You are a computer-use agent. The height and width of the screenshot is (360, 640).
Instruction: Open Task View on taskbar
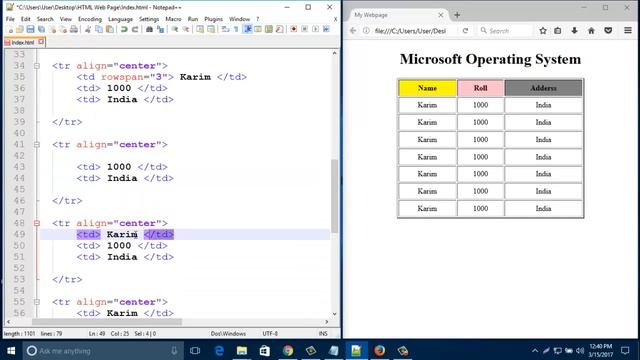[x=195, y=351]
